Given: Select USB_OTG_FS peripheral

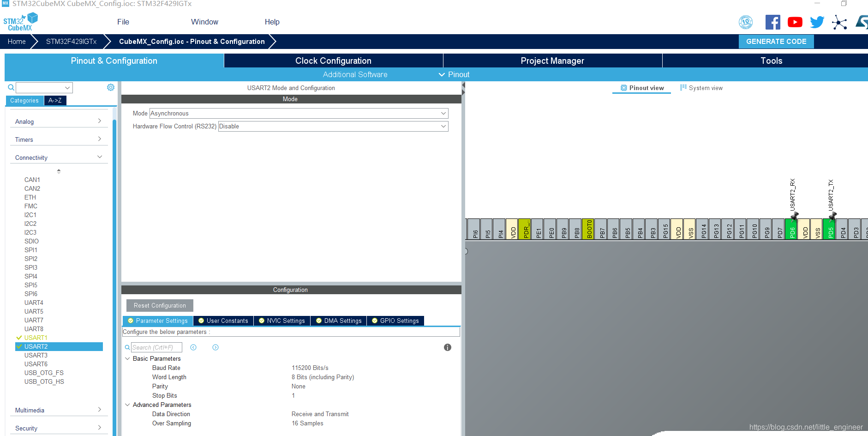Looking at the screenshot, I should pyautogui.click(x=44, y=373).
